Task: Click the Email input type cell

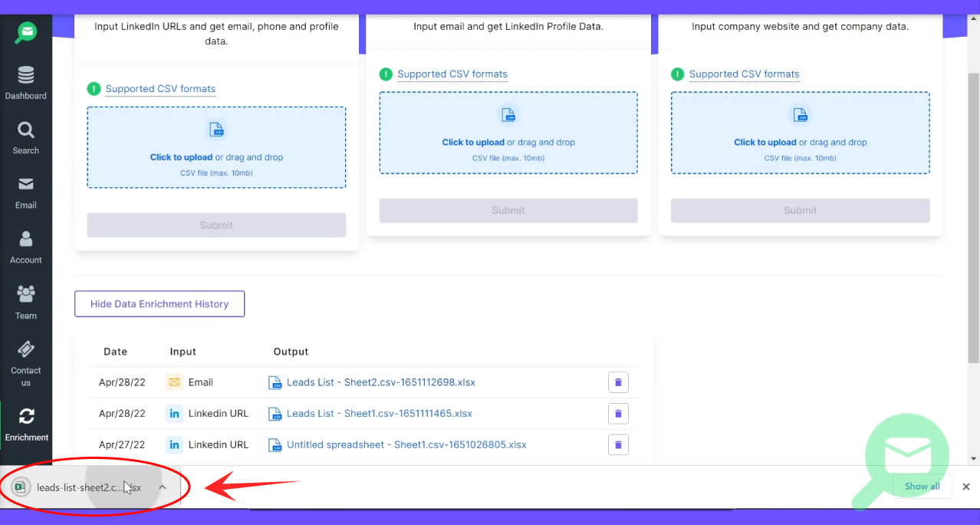Action: point(201,382)
